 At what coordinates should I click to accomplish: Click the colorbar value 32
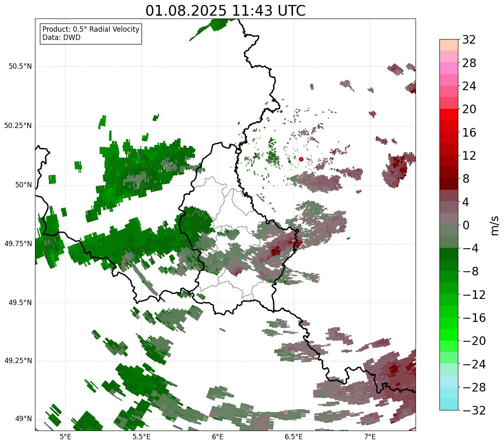click(469, 40)
